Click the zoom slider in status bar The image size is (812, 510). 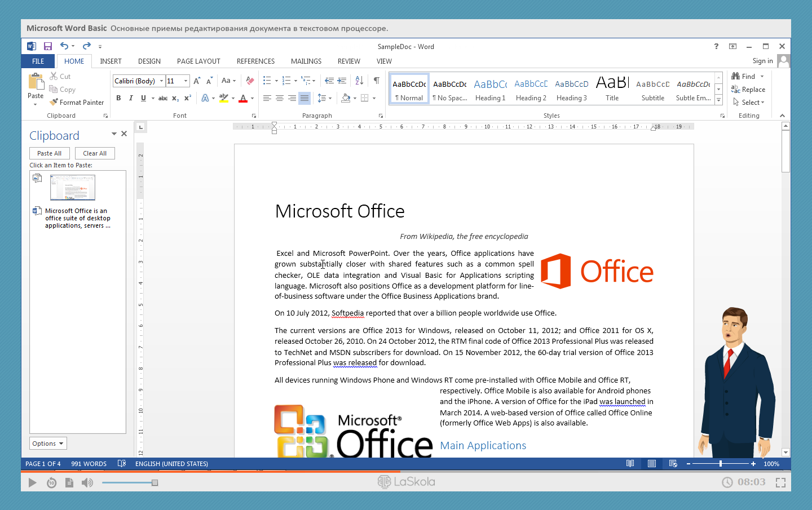coord(721,464)
